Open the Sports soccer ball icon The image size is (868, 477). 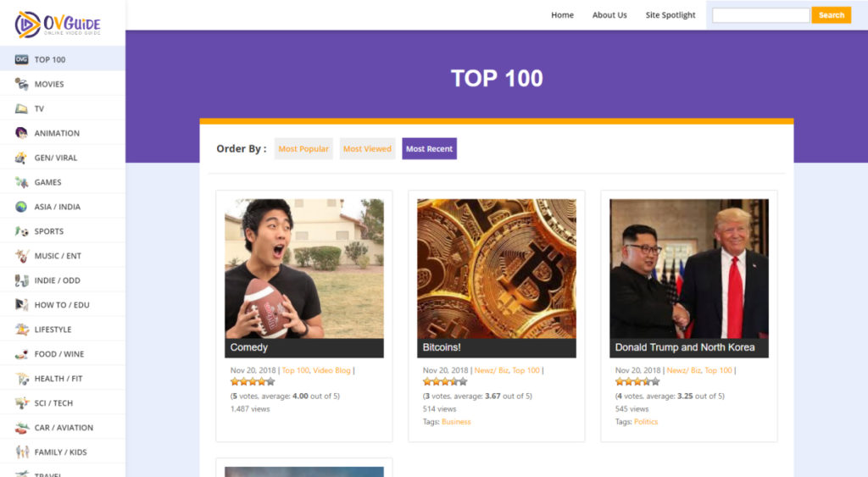[x=21, y=231]
